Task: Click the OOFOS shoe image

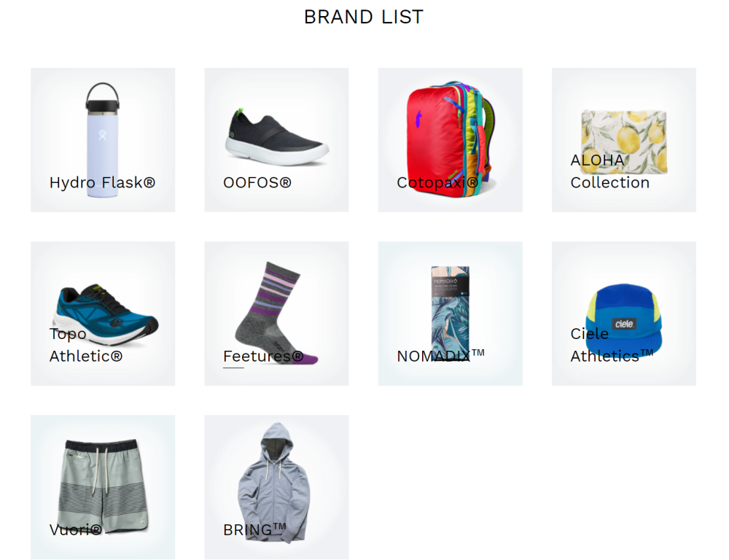Action: [278, 137]
